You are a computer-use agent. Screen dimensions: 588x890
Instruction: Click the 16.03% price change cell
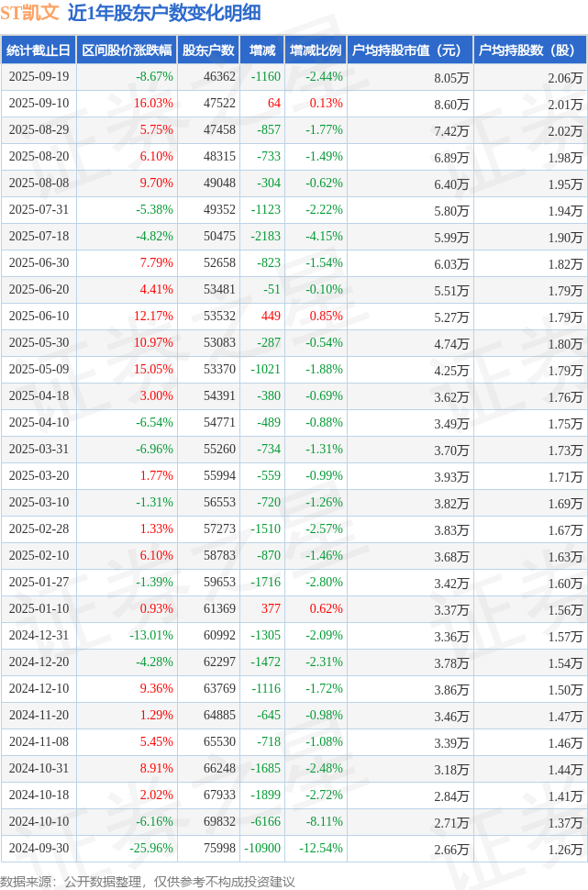[x=152, y=104]
